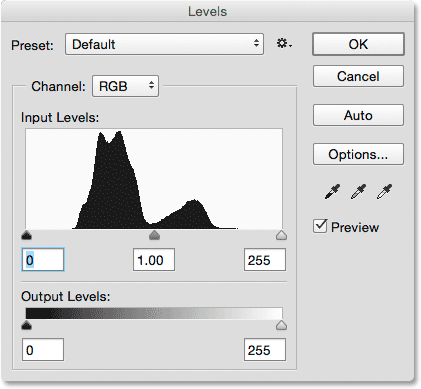
Task: Select the gray point eyedropper
Action: tap(358, 192)
